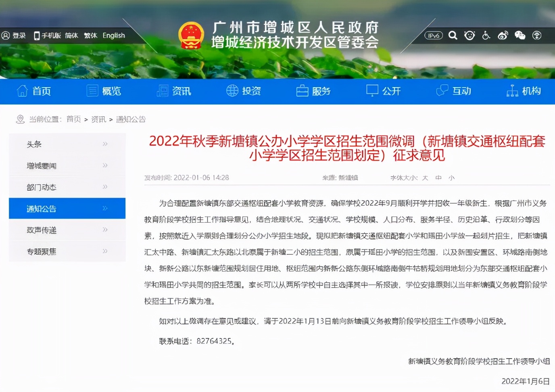Click the senior-mode smiley face icon
This screenshot has height=392, width=555.
pyautogui.click(x=469, y=35)
